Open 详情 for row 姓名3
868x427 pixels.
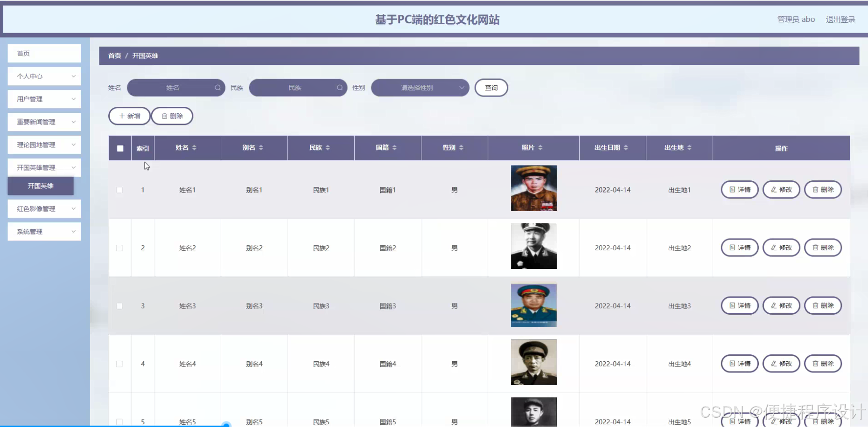(740, 306)
